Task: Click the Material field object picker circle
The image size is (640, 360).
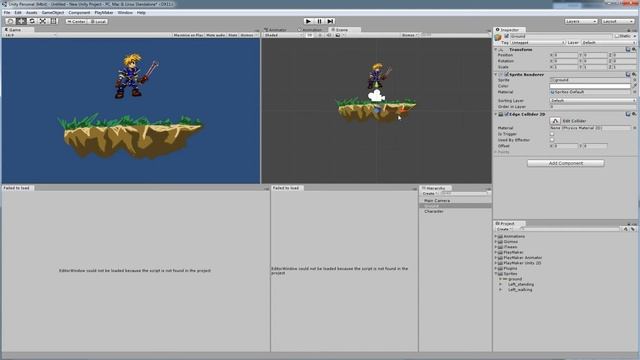Action: (x=634, y=92)
